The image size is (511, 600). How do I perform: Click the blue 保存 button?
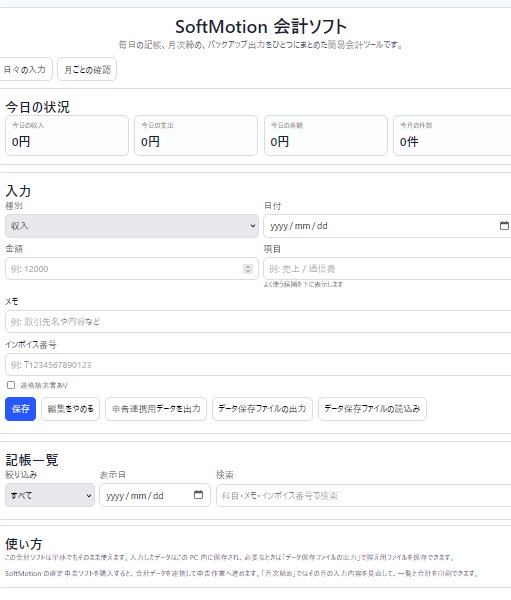(20, 409)
